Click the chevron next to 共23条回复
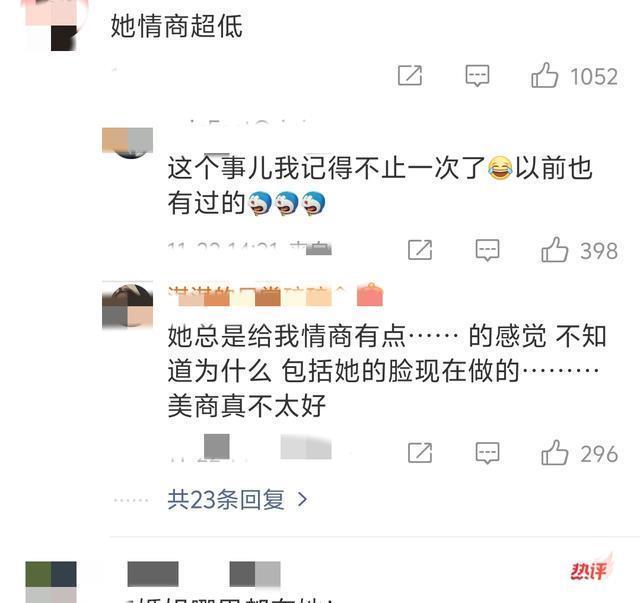The image size is (640, 603). point(302,499)
